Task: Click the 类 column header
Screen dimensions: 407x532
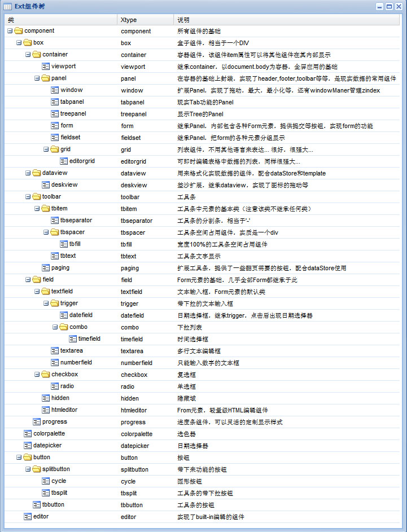Action: (x=61, y=20)
